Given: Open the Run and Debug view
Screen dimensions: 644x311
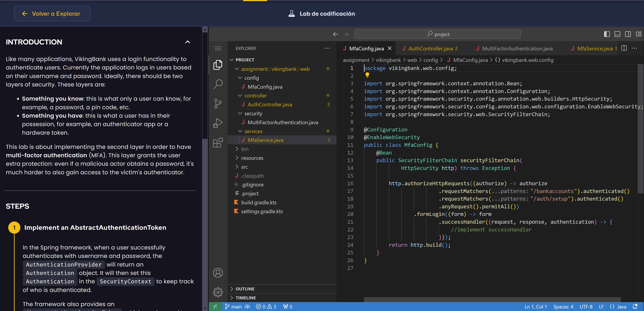Looking at the screenshot, I should 218,123.
